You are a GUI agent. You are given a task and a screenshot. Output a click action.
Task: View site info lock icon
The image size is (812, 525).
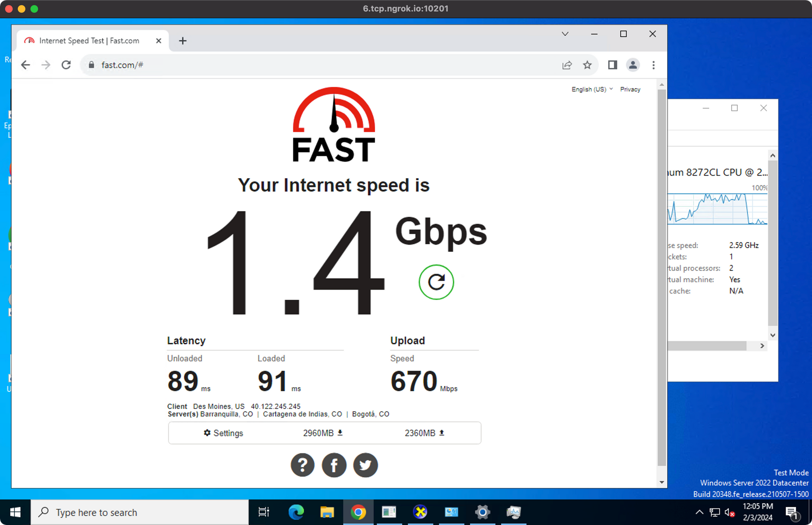[x=91, y=65]
